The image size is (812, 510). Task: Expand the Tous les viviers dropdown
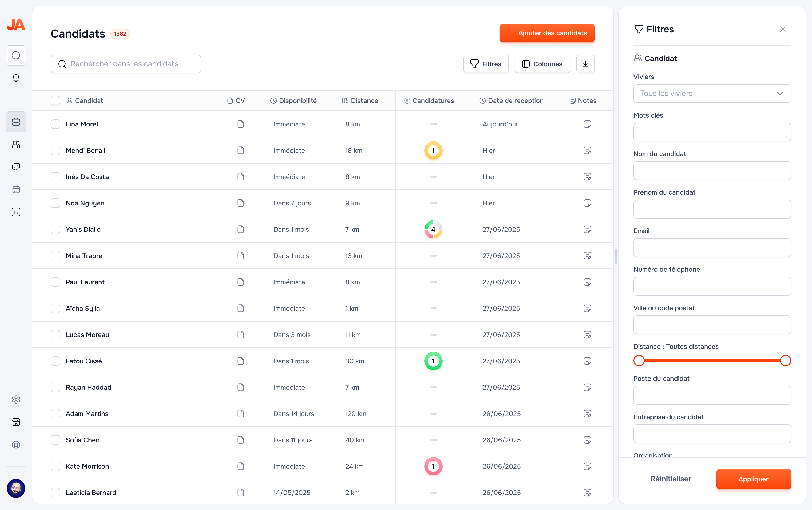tap(712, 94)
